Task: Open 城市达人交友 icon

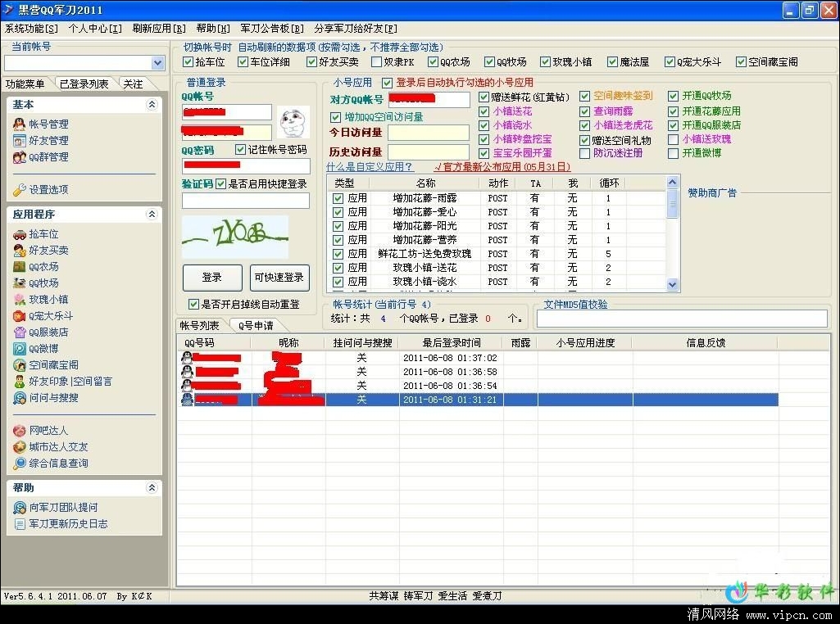Action: coord(20,447)
